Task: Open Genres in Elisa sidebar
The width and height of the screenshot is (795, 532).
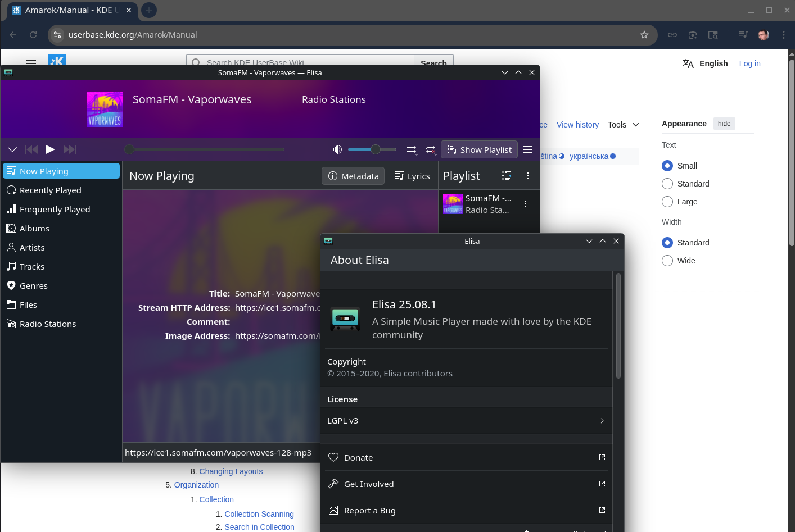Action: click(61, 286)
